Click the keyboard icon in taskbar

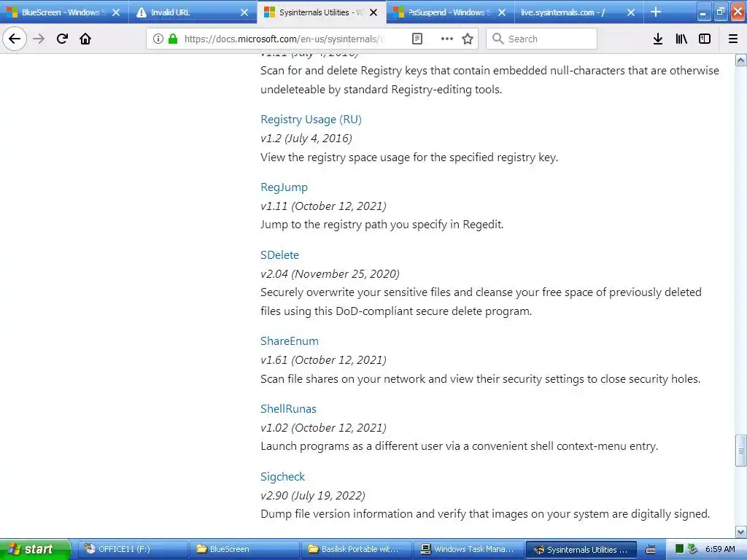pos(650,549)
